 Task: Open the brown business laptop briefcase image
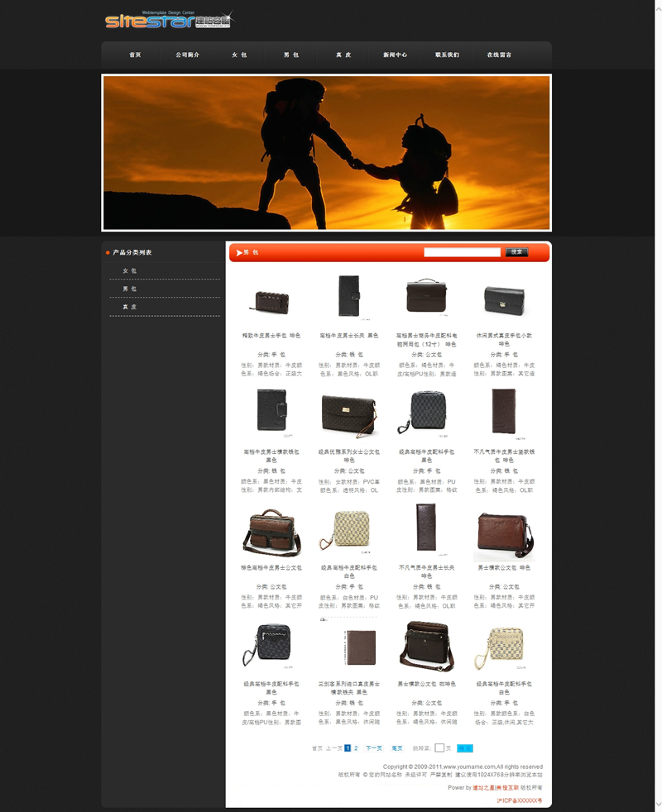click(426, 295)
